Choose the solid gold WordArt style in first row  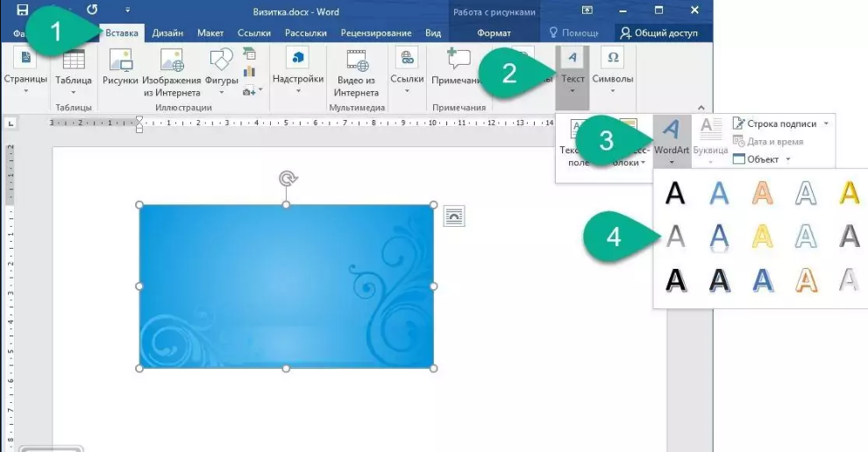point(849,193)
